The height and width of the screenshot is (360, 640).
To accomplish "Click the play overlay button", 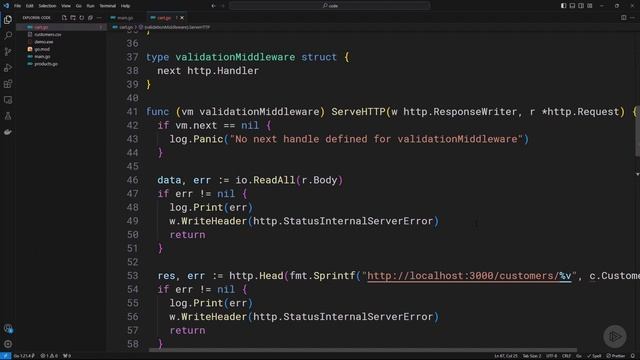I will coord(615,336).
